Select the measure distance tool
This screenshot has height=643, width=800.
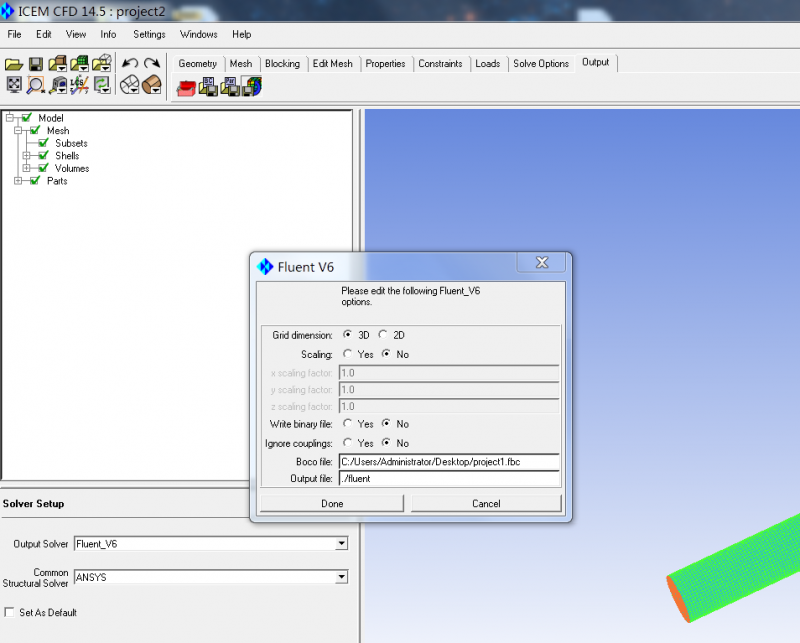coord(58,85)
